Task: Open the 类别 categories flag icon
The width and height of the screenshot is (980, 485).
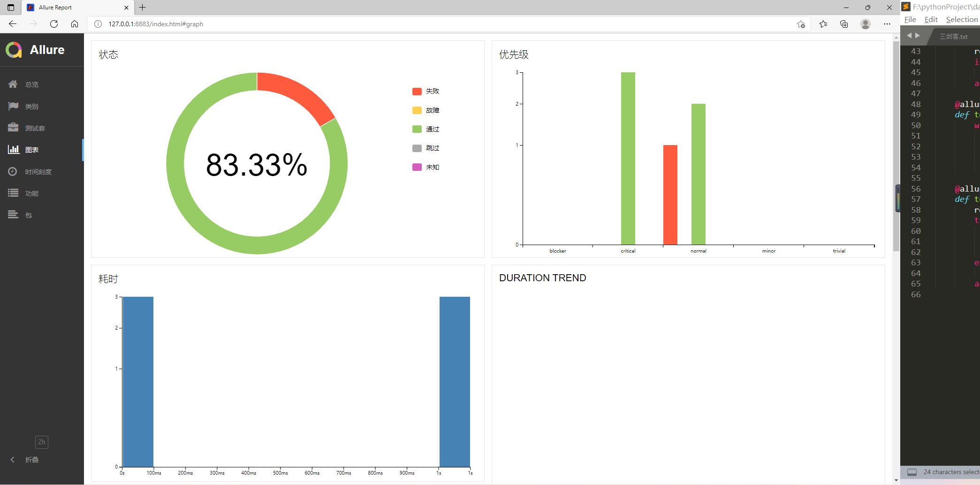Action: point(13,106)
